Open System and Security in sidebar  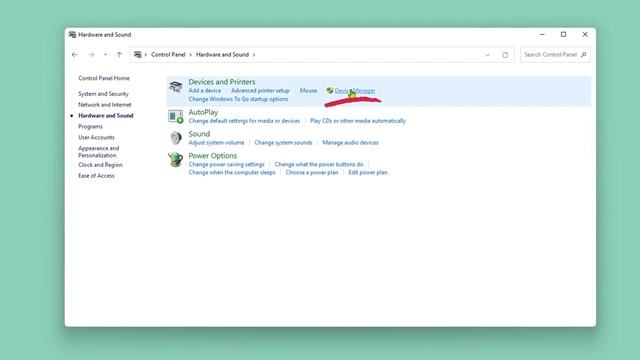(x=103, y=94)
